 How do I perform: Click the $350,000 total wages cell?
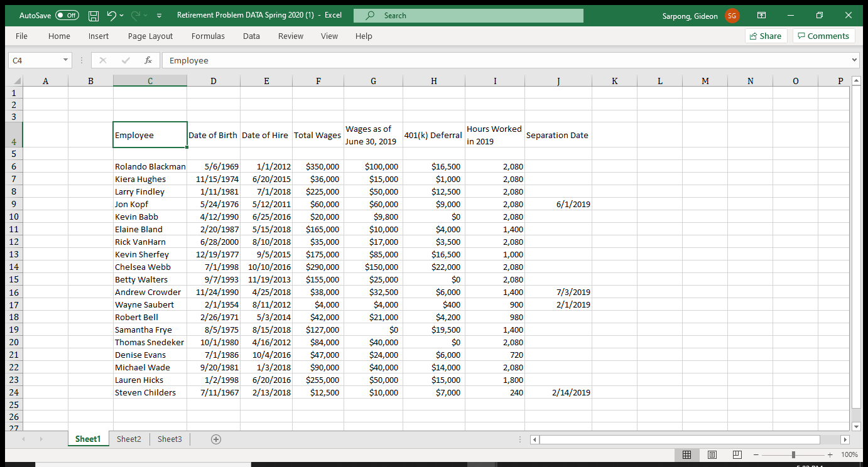(318, 166)
